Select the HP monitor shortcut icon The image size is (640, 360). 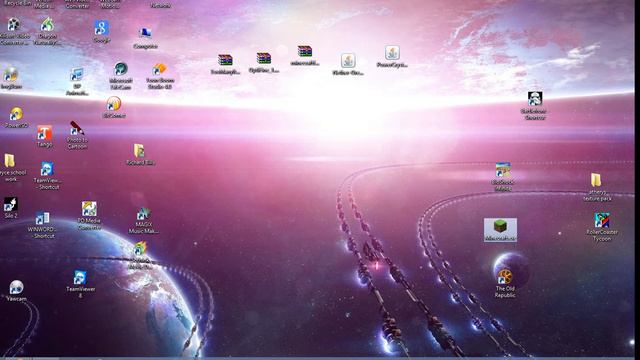77,75
